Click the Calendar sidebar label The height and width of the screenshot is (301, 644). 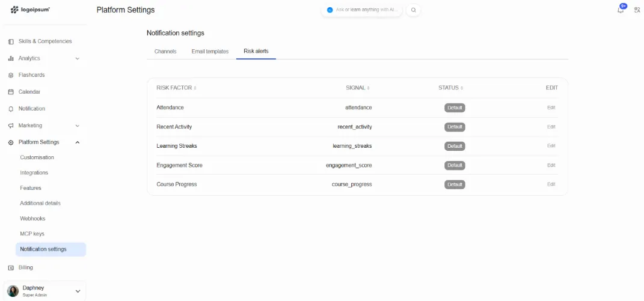(29, 92)
